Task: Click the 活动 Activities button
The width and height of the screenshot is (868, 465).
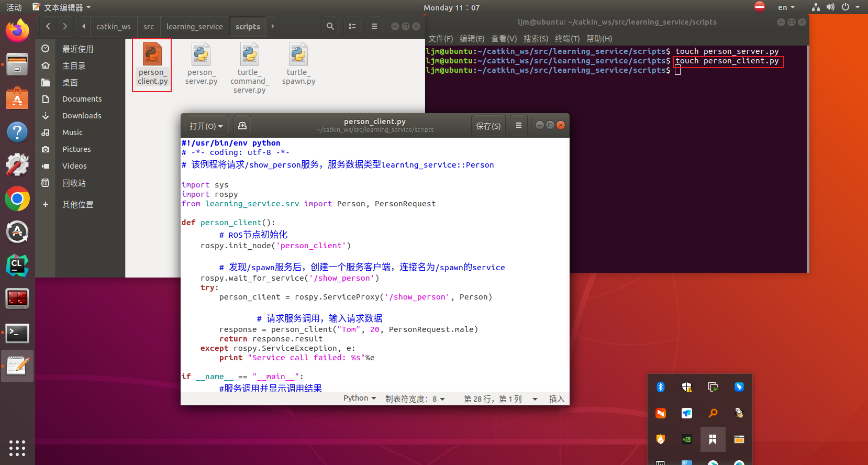Action: tap(14, 7)
